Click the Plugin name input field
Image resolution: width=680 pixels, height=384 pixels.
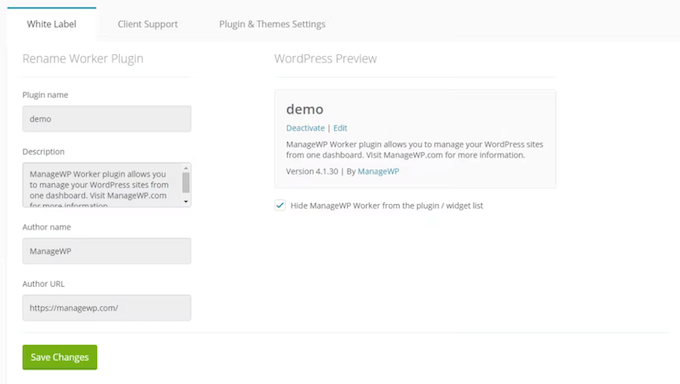pos(107,119)
